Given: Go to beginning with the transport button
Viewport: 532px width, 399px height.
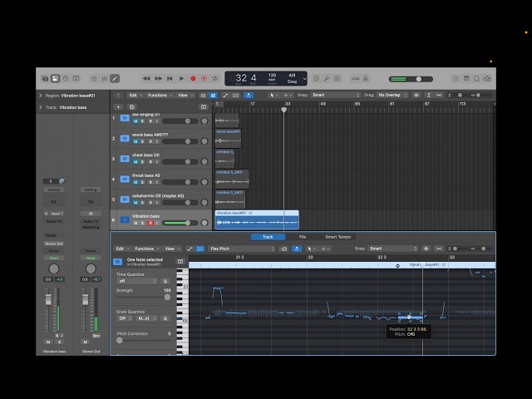Looking at the screenshot, I should point(170,78).
